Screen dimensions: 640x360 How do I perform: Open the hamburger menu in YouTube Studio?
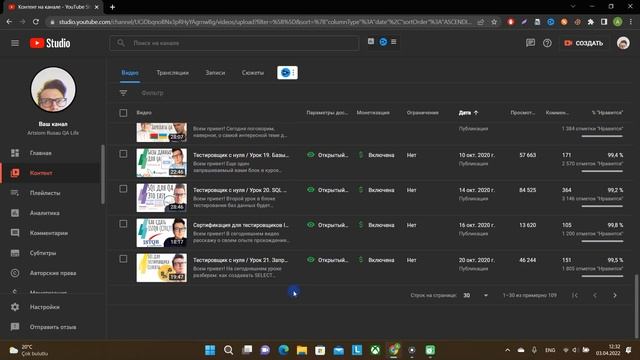click(x=15, y=43)
